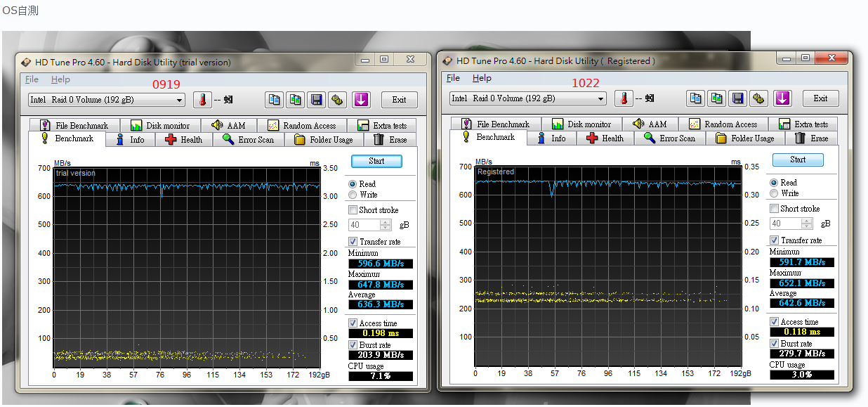Click Start button in Registered window
Viewport: 868px width, 407px height.
(798, 160)
